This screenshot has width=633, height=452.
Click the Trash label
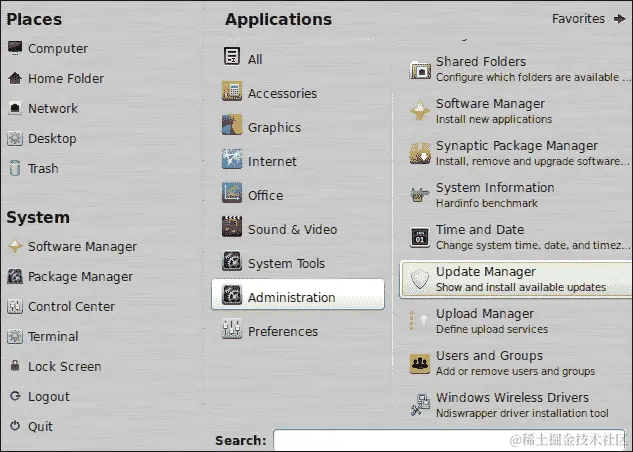43,168
